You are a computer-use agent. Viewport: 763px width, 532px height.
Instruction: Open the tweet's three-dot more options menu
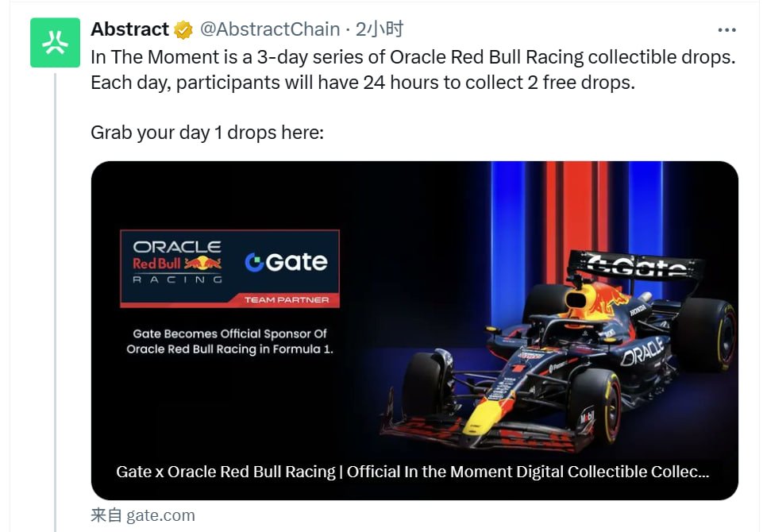click(x=726, y=30)
